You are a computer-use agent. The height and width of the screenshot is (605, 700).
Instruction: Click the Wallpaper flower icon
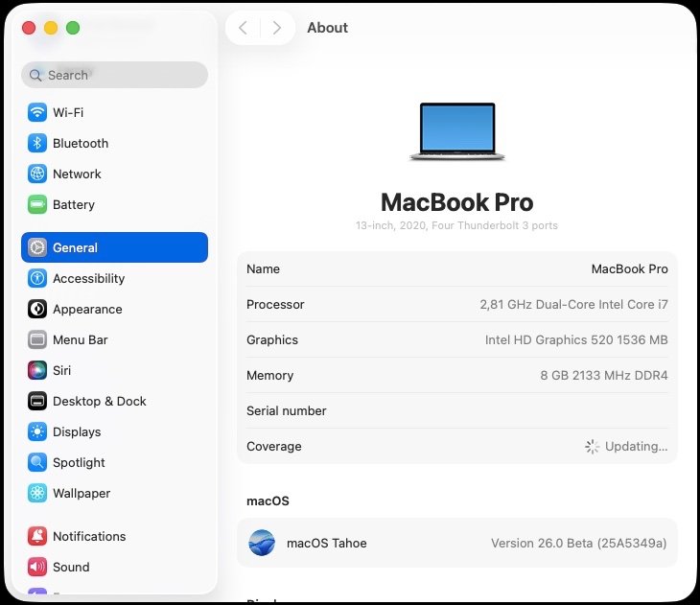pos(37,493)
